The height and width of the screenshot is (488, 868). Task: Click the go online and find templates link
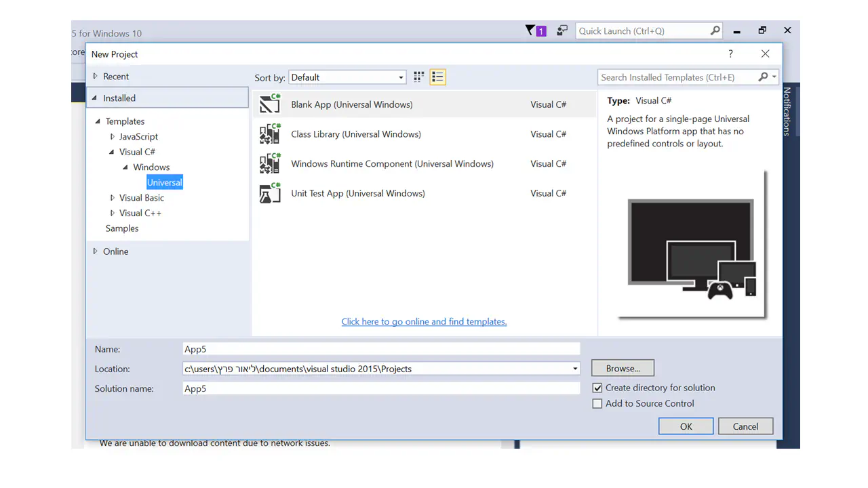coord(424,322)
